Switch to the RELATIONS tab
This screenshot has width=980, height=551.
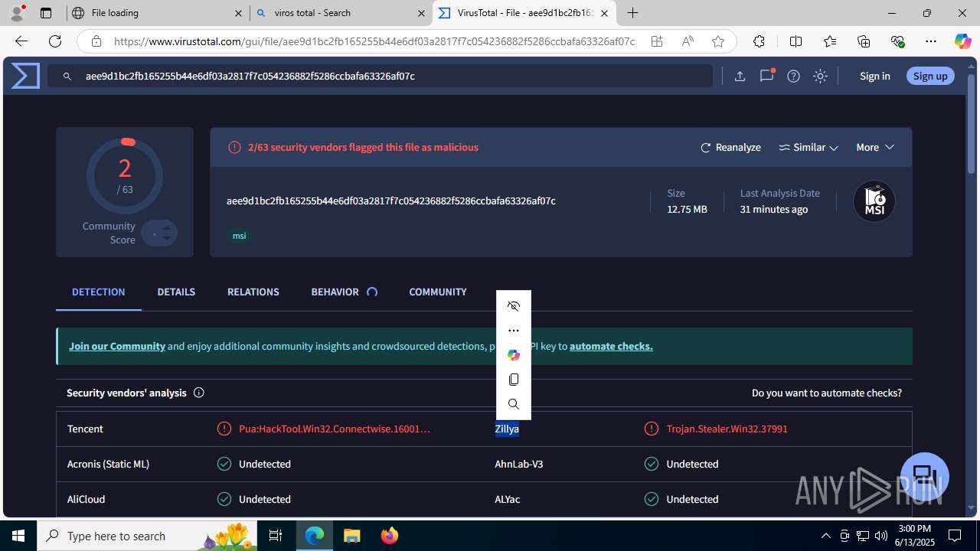coord(253,292)
